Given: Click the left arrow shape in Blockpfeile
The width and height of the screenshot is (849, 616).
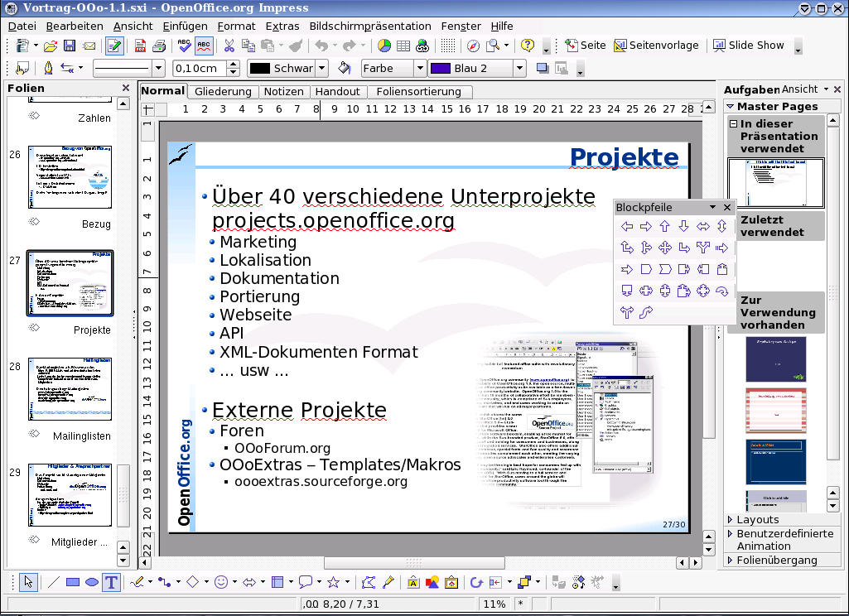Looking at the screenshot, I should [x=627, y=226].
